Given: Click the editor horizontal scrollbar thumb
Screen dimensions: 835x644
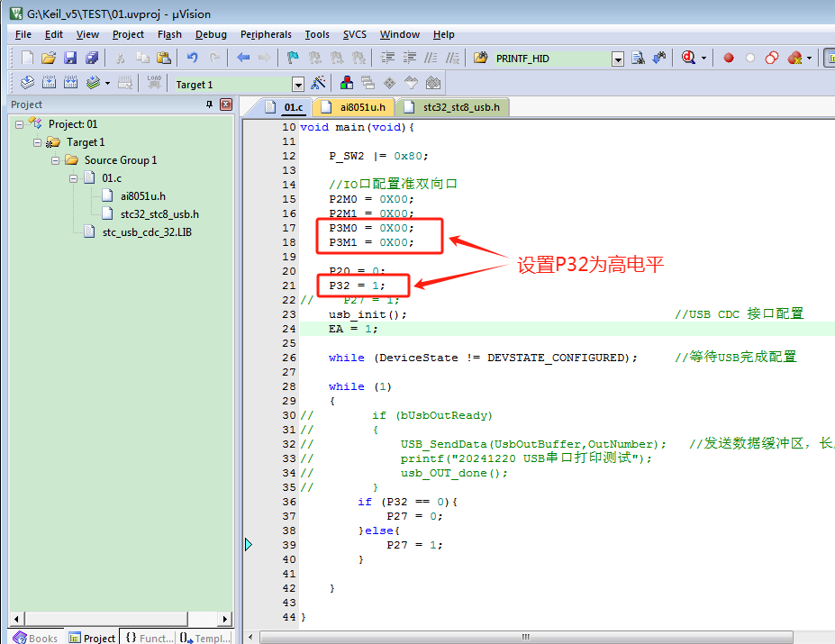Looking at the screenshot, I should pyautogui.click(x=526, y=637).
